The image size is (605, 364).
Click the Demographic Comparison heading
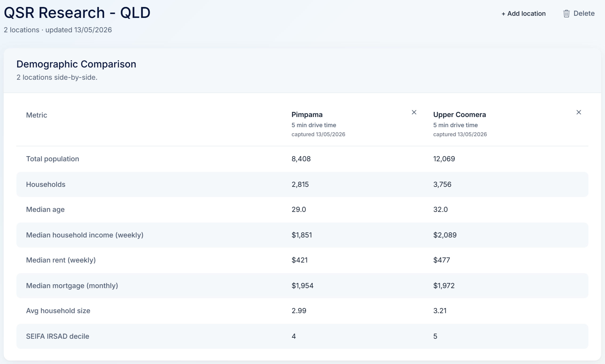click(76, 64)
